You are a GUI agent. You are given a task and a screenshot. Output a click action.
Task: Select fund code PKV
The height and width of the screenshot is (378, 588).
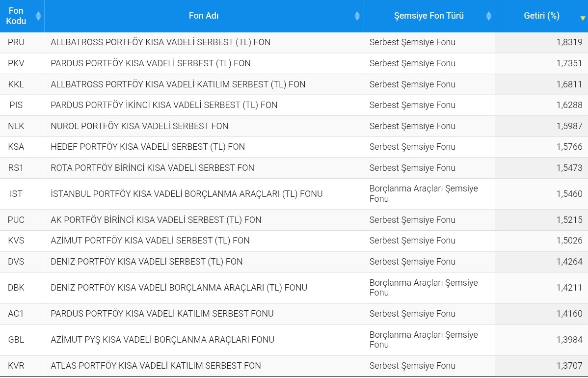(16, 63)
